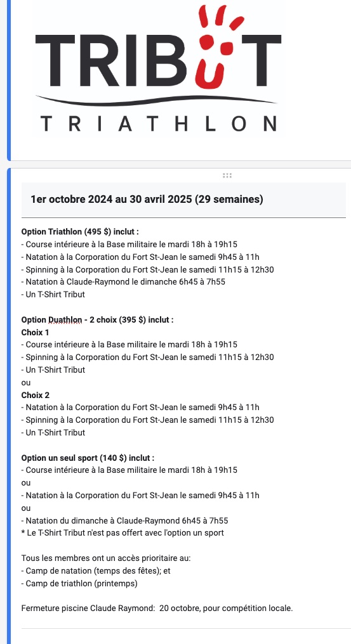Click the "Fermeture piscine Claude Raymond" notice line
Viewport: 351px width, 644px height.
[157, 609]
